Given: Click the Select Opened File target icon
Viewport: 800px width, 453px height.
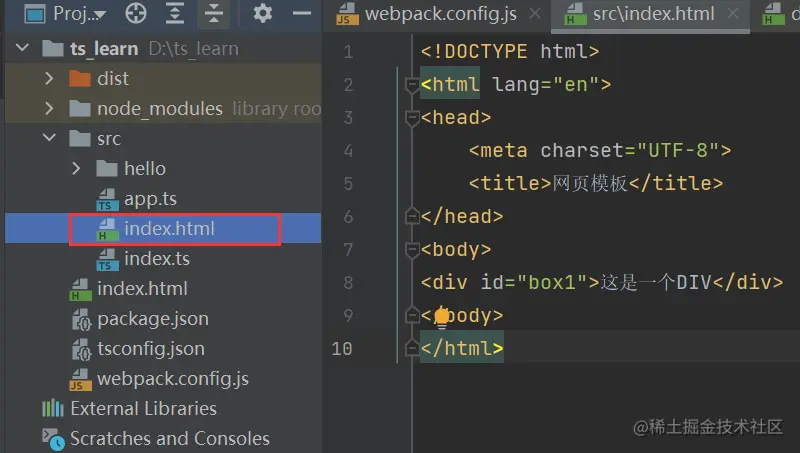Looking at the screenshot, I should 136,13.
